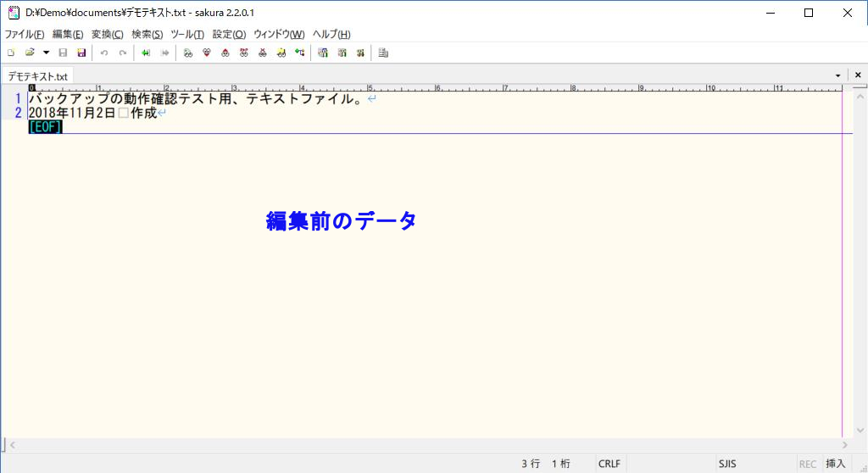Click the Grep search toolbar icon

[x=281, y=53]
